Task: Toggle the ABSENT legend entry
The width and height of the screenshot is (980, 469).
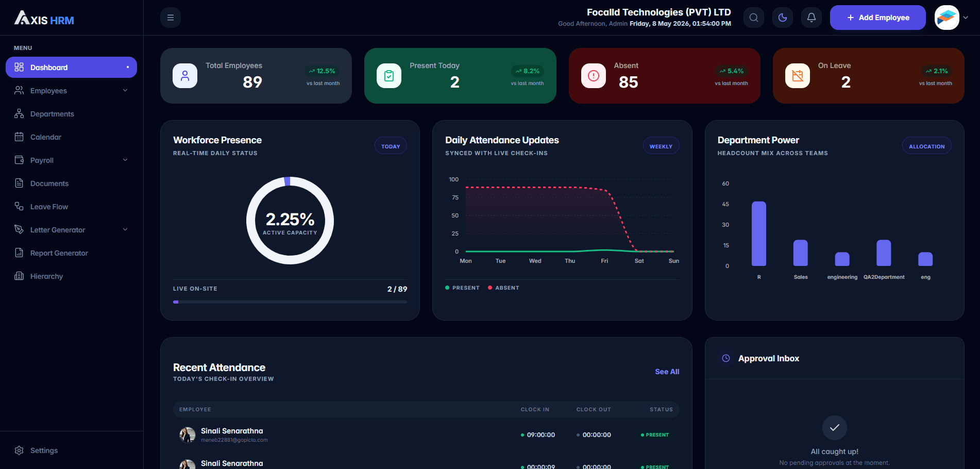Action: click(x=503, y=288)
